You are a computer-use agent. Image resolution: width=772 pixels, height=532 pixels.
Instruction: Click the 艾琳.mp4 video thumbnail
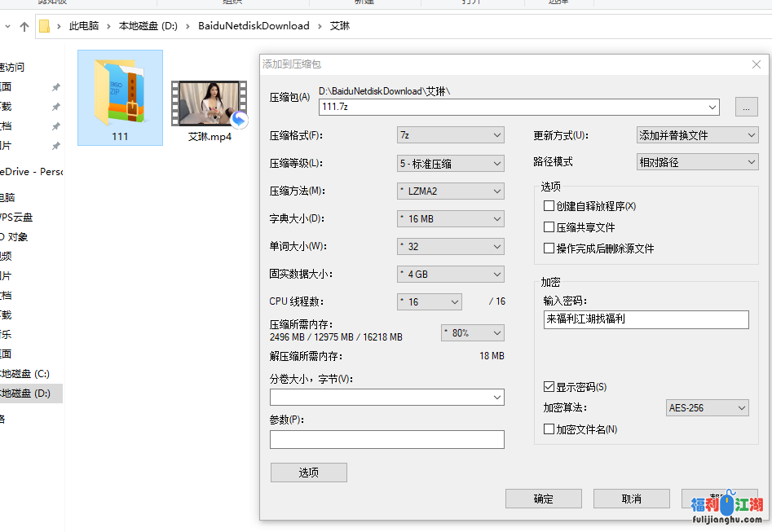[x=209, y=103]
